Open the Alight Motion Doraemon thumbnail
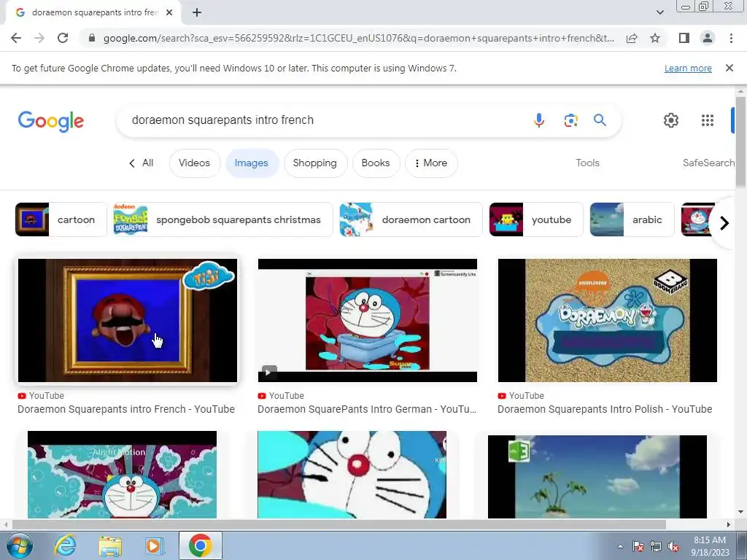 point(122,475)
